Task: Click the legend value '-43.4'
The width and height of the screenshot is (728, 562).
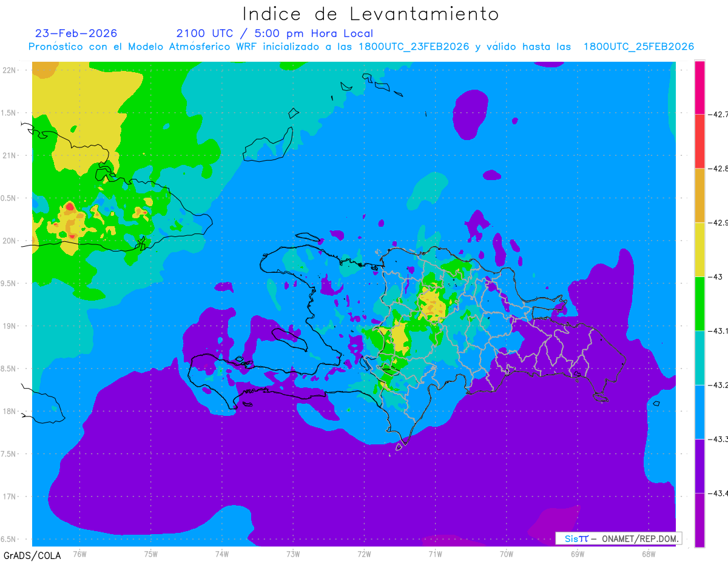Action: coord(718,493)
